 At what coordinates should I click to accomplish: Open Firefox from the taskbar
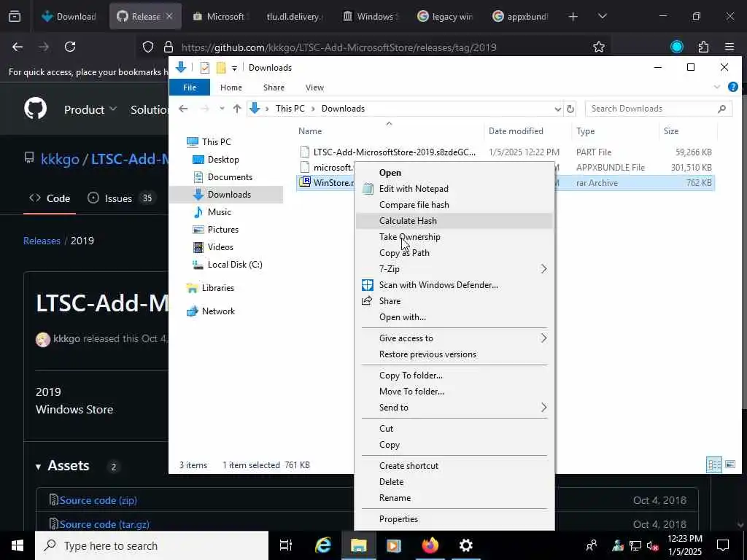tap(430, 545)
